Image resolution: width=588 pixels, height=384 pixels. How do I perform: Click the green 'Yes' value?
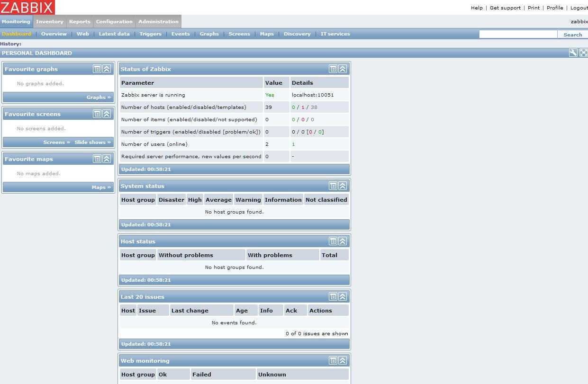[x=270, y=95]
